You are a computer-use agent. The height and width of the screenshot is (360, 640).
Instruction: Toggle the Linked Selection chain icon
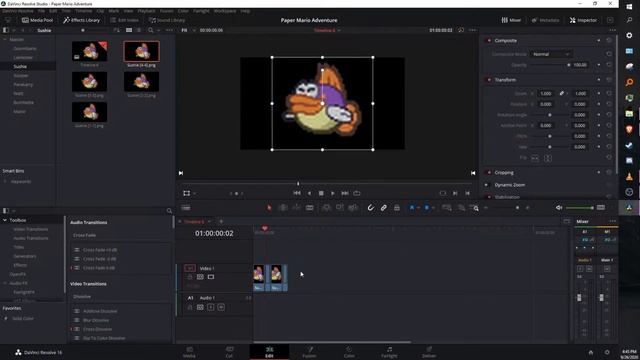click(384, 208)
